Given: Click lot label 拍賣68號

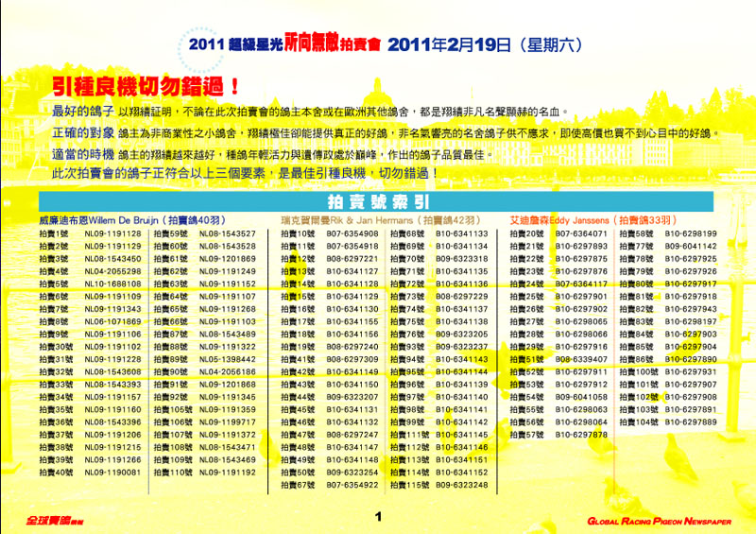Looking at the screenshot, I should [407, 233].
